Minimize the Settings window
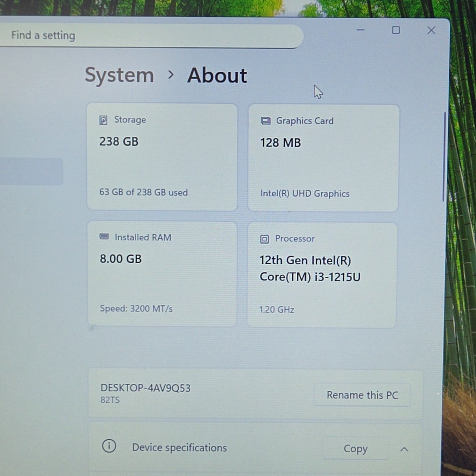Viewport: 476px width, 476px height. (x=360, y=30)
